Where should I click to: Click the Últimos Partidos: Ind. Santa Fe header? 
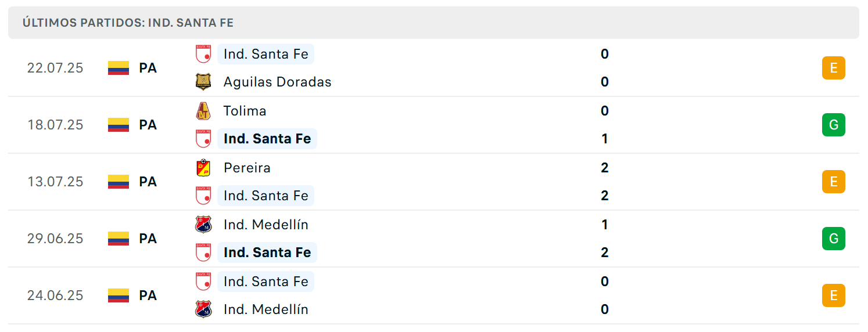click(128, 23)
